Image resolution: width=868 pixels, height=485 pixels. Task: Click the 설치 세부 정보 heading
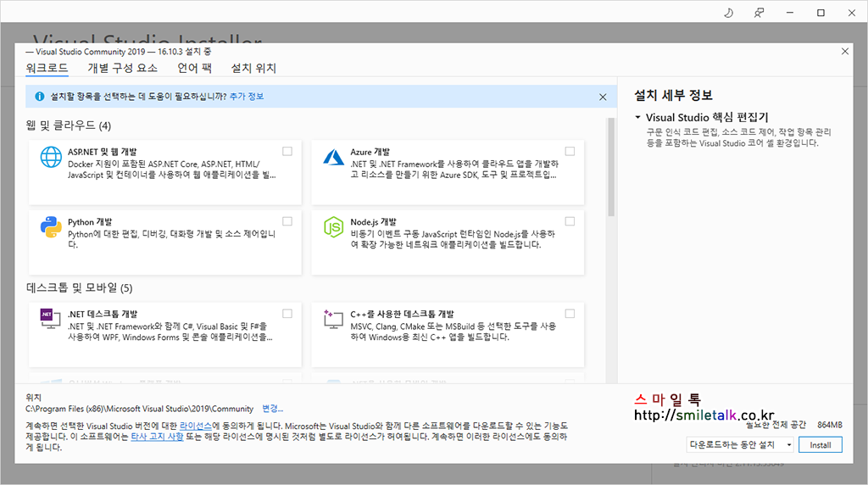[673, 95]
